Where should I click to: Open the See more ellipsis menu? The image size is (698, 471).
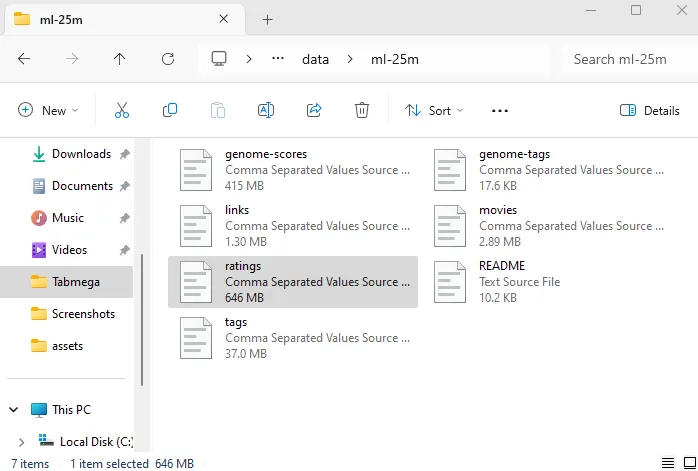coord(500,110)
